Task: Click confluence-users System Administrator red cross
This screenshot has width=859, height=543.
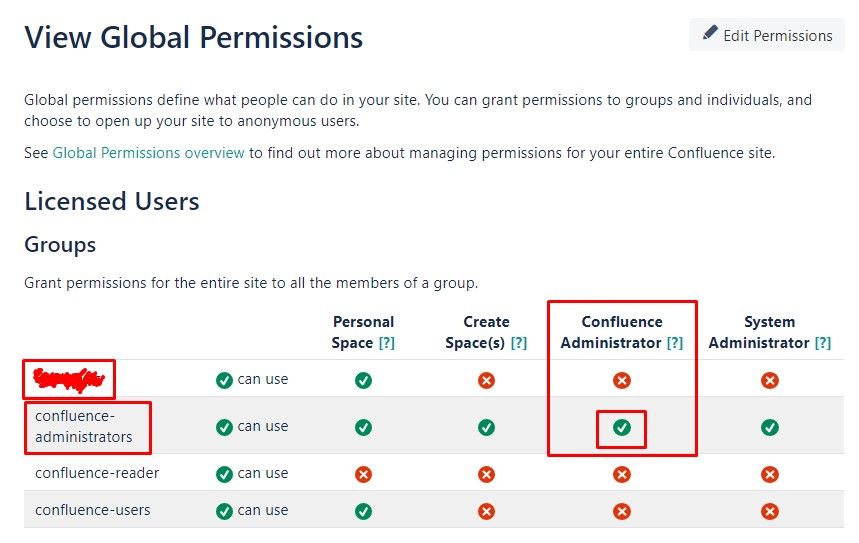Action: (x=769, y=511)
